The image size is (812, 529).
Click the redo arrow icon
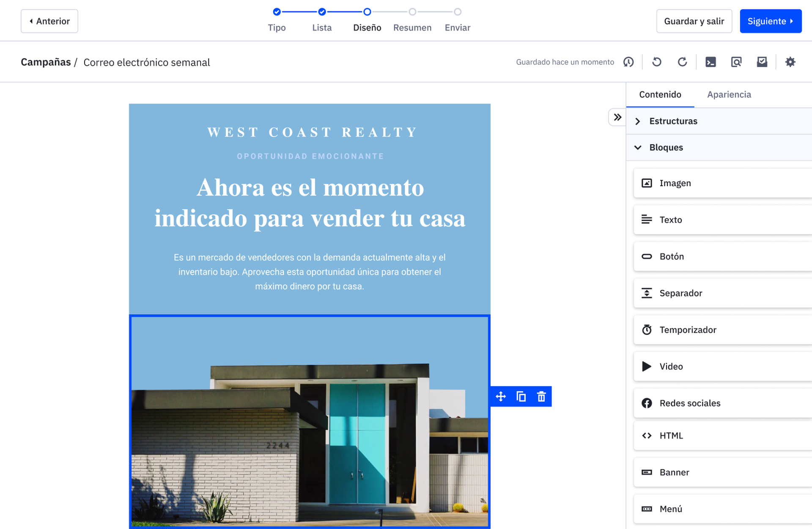pyautogui.click(x=682, y=62)
